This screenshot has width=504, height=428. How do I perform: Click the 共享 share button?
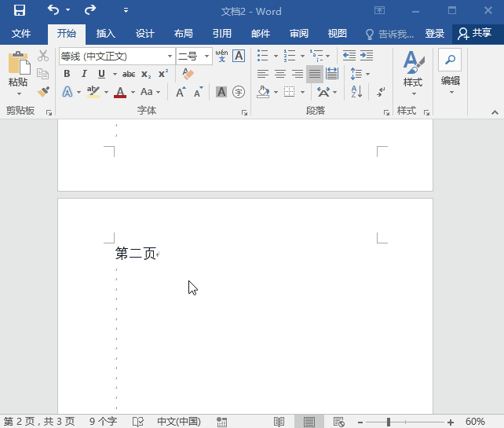pyautogui.click(x=476, y=34)
